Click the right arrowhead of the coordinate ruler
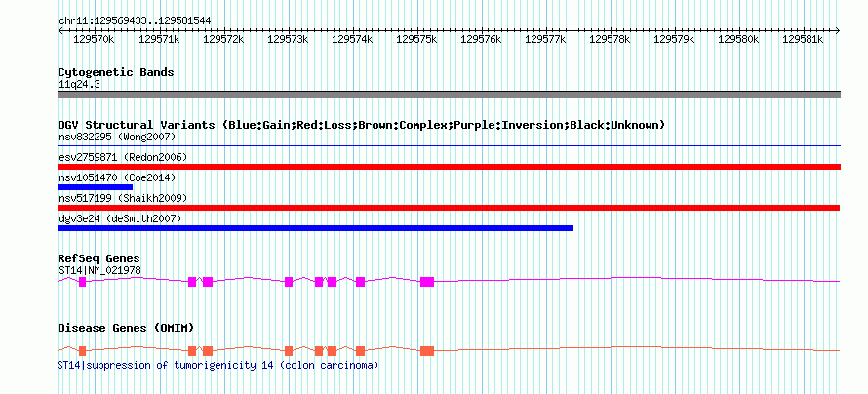 pyautogui.click(x=838, y=30)
